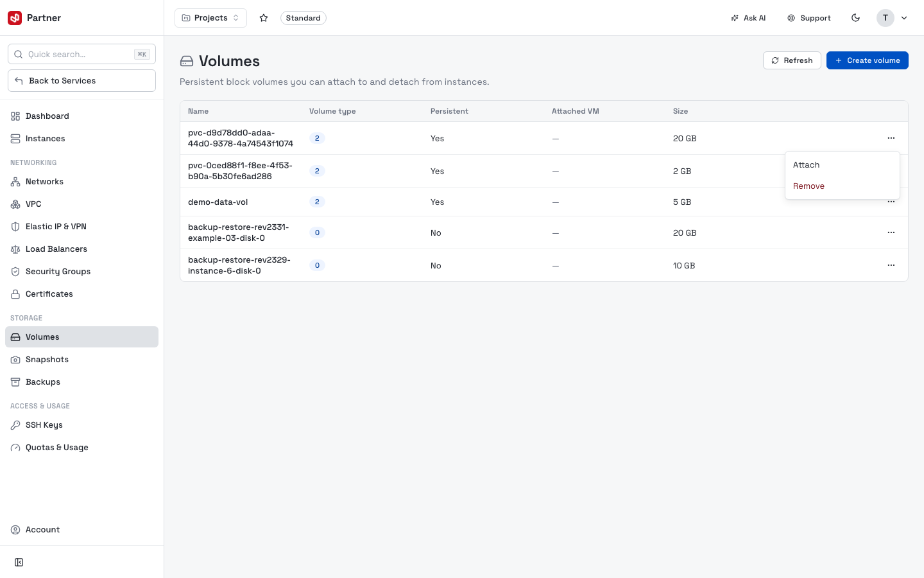Viewport: 924px width, 578px height.
Task: Open Ask AI assistant
Action: 748,18
